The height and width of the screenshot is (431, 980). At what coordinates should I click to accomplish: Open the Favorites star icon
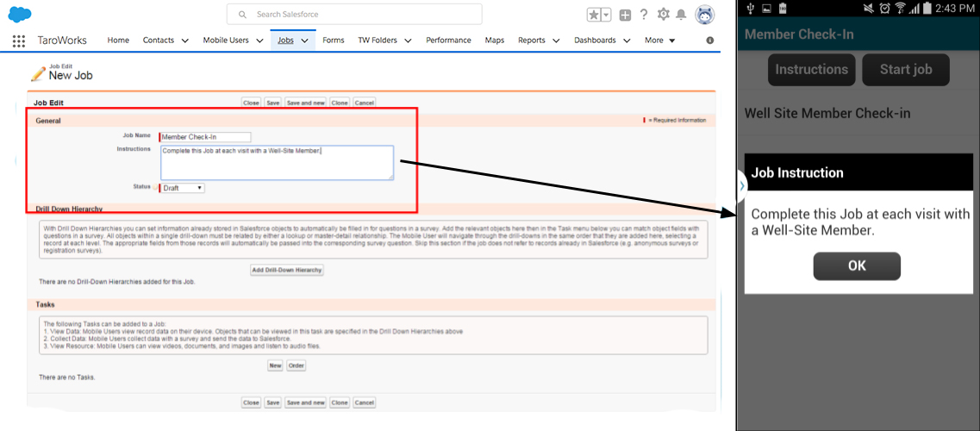(595, 15)
